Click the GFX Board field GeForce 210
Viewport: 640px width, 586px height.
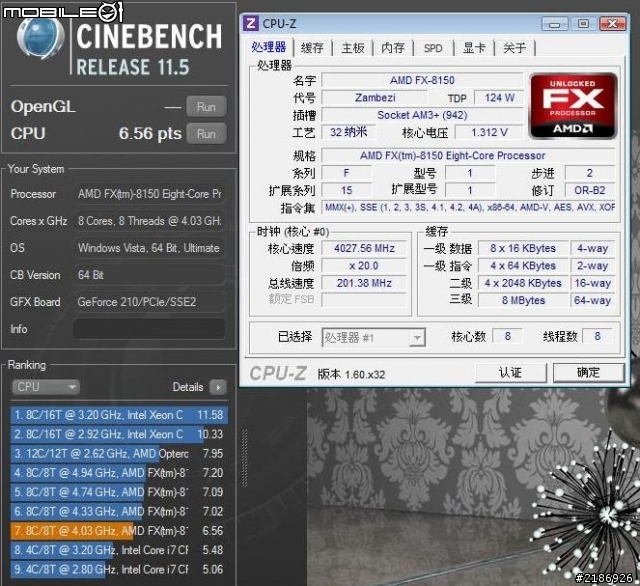pyautogui.click(x=149, y=302)
